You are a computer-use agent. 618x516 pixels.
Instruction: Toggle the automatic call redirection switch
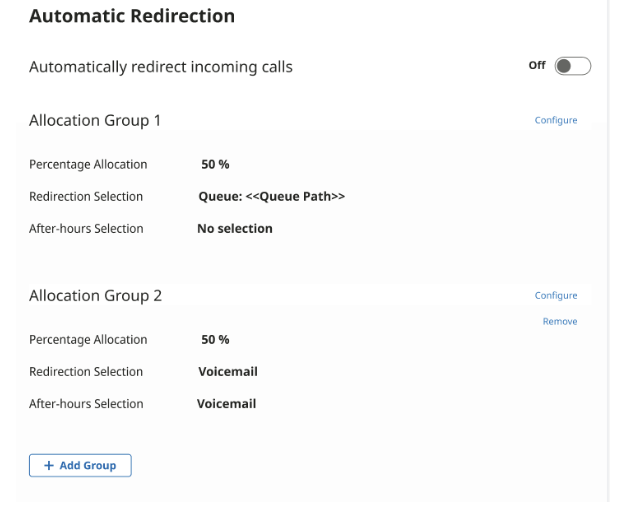(573, 66)
